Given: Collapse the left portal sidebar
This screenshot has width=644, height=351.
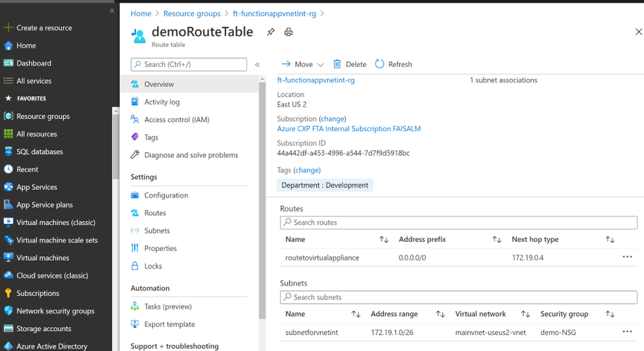Looking at the screenshot, I should pyautogui.click(x=112, y=11).
